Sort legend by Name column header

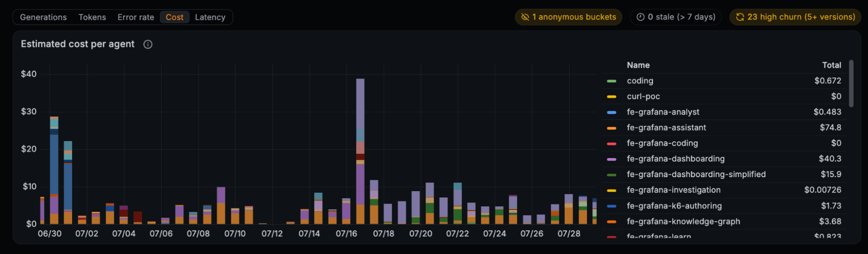click(638, 65)
